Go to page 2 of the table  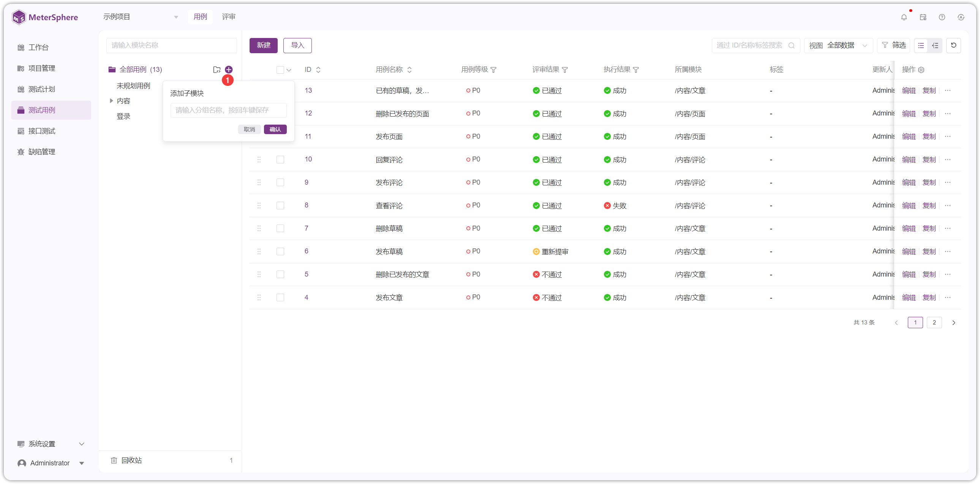(934, 322)
